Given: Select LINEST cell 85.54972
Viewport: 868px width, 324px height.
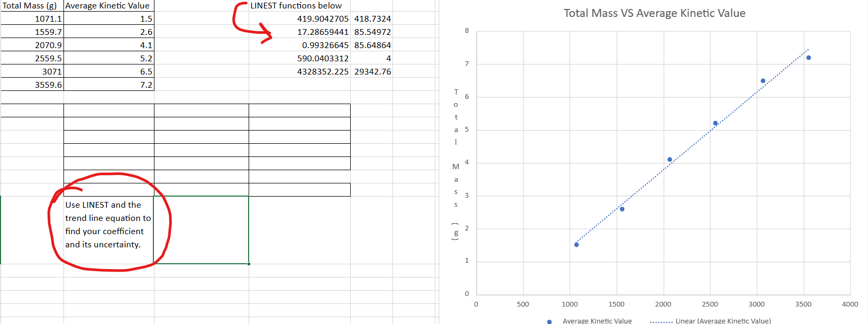Looking at the screenshot, I should coord(371,32).
